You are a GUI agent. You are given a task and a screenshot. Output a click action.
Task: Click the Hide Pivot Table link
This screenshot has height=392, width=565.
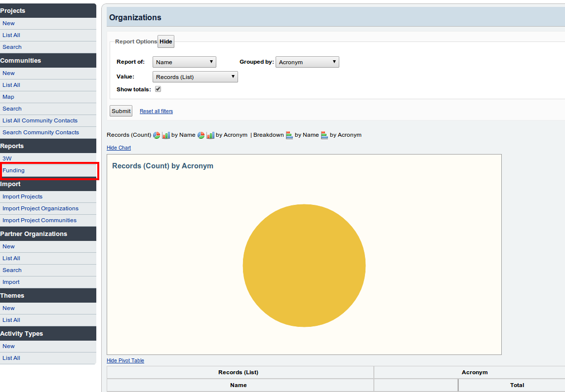pyautogui.click(x=125, y=361)
